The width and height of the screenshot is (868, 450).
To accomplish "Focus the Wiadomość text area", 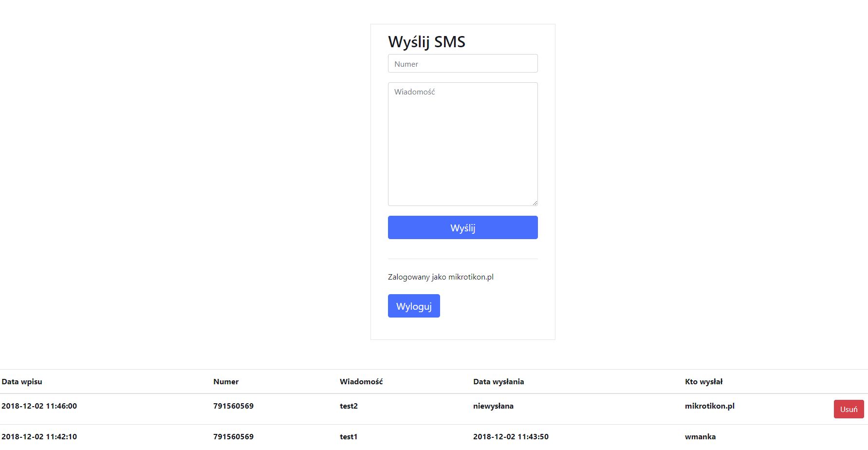I will tap(462, 144).
